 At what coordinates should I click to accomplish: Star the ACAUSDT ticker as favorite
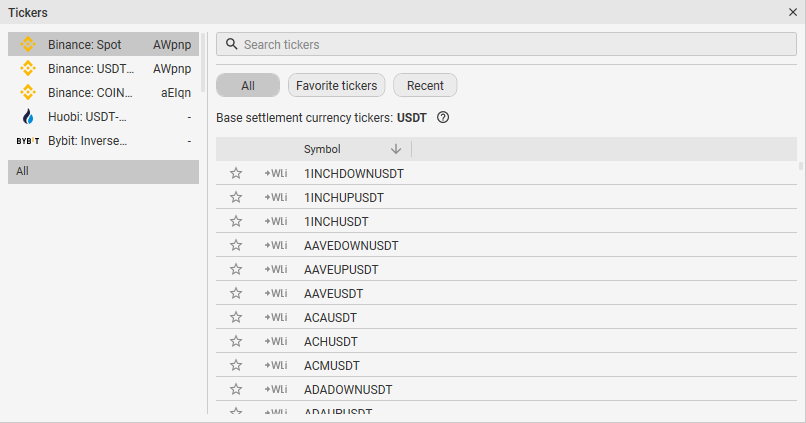coord(236,317)
